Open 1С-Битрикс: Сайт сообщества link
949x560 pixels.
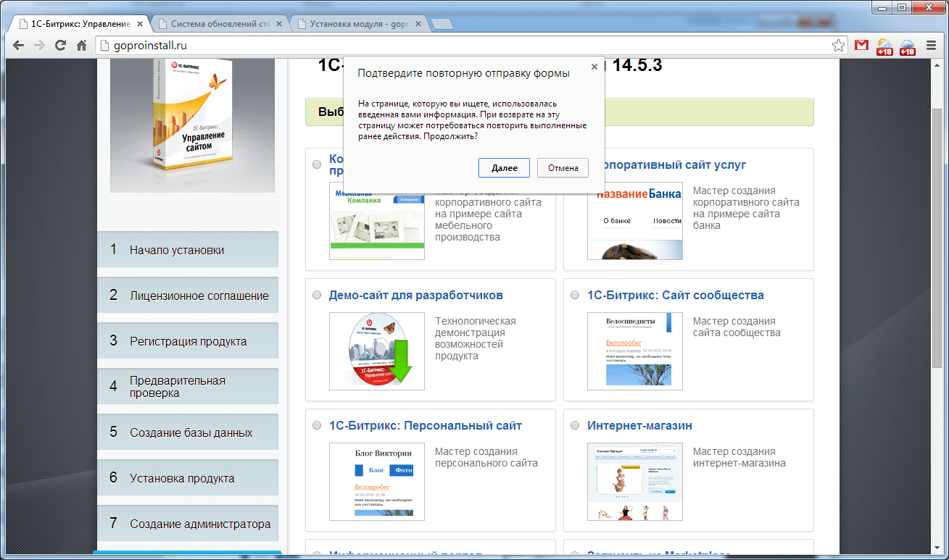click(x=675, y=296)
